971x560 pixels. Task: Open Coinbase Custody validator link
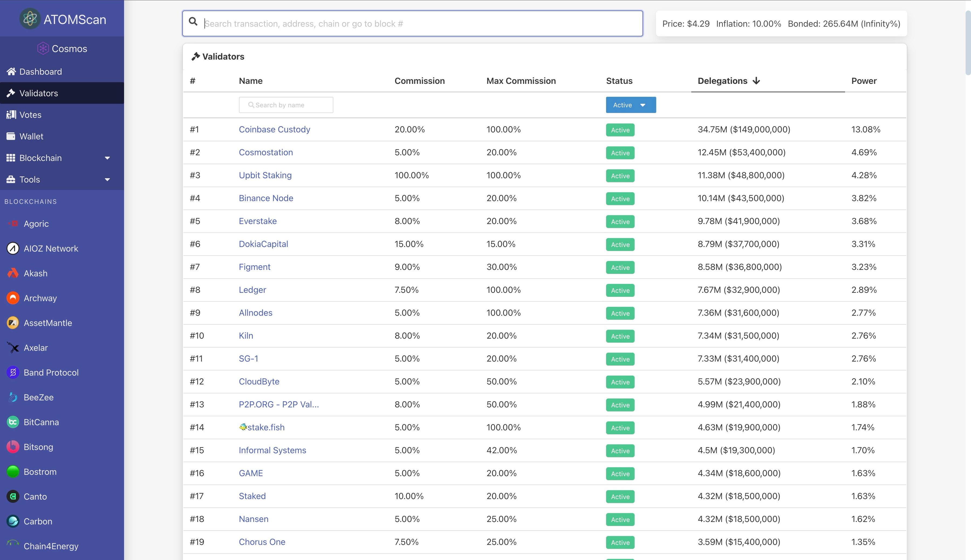click(274, 129)
